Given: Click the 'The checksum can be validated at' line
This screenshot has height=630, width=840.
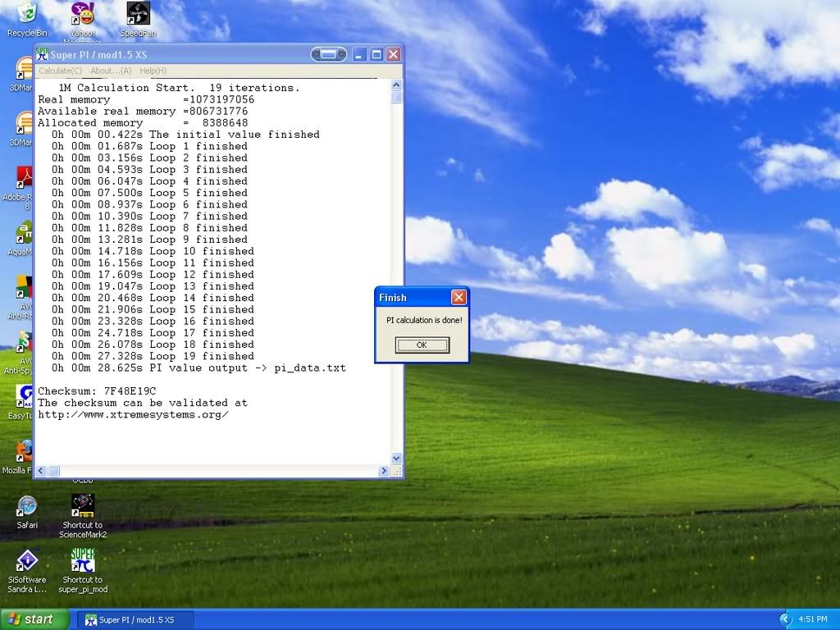Looking at the screenshot, I should pos(143,403).
